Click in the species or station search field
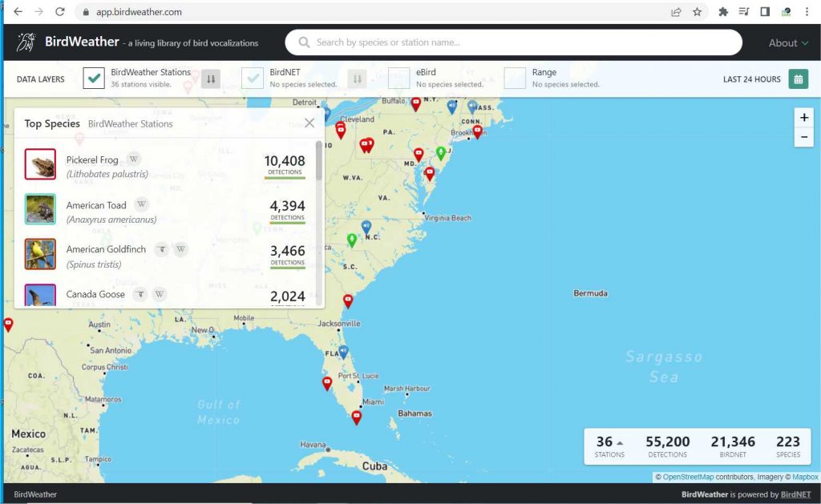821x504 pixels. coord(513,42)
